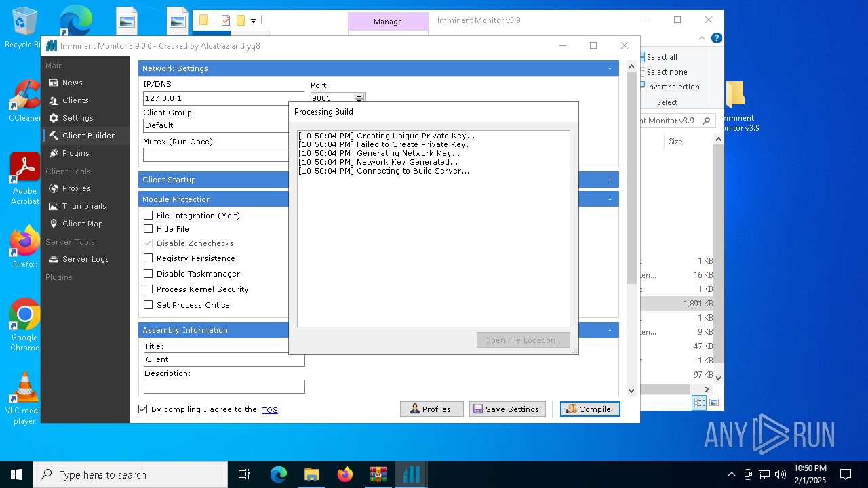Switch Explorer to large icons view

coord(714,403)
